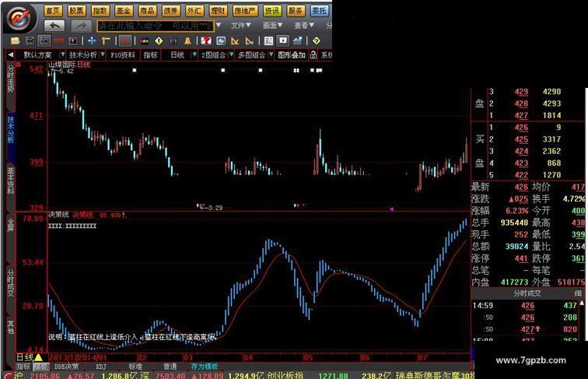Select the 管道 bottom tab
The width and height of the screenshot is (588, 379).
pos(170,367)
